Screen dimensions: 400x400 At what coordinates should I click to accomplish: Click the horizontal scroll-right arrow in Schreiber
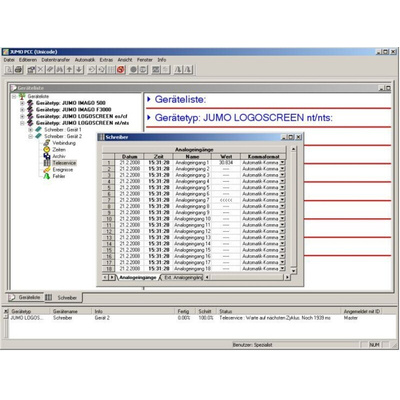click(287, 277)
